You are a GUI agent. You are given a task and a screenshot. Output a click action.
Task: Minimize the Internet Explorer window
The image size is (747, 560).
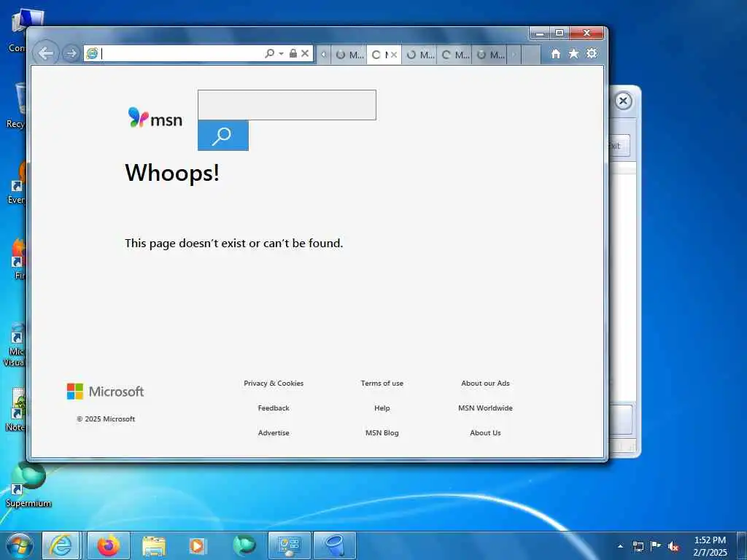(x=540, y=34)
